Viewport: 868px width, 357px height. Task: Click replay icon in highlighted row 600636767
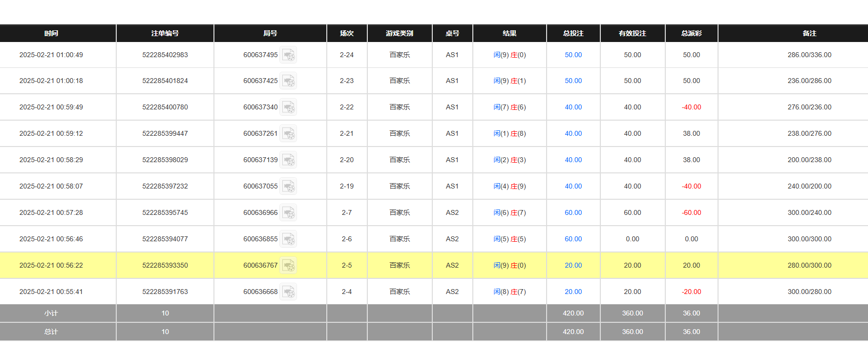288,266
